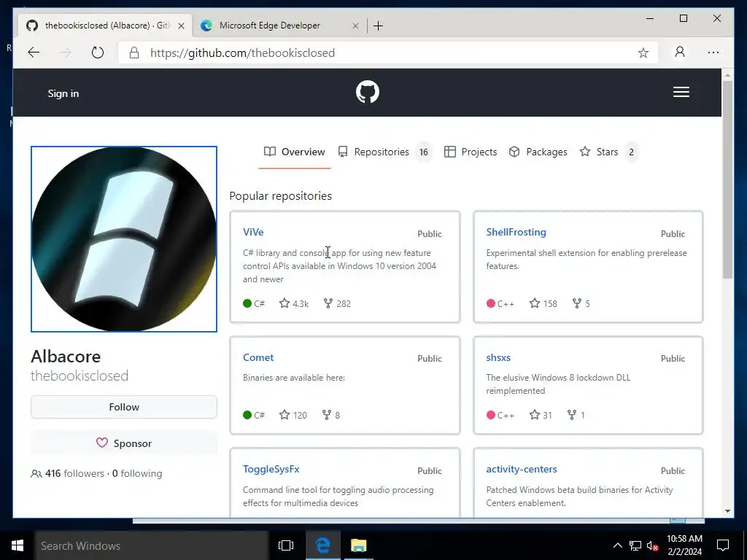Click shsxs's 1 fork count
This screenshot has width=747, height=560.
pyautogui.click(x=576, y=415)
